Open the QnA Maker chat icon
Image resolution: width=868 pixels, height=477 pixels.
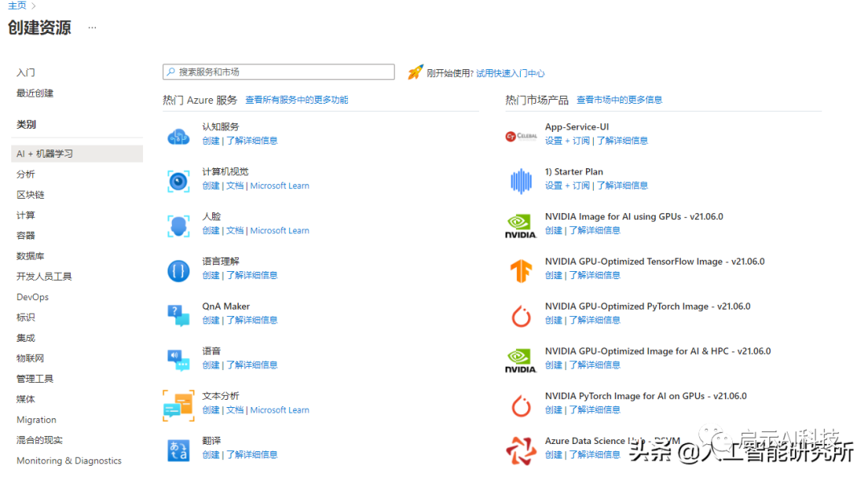178,315
